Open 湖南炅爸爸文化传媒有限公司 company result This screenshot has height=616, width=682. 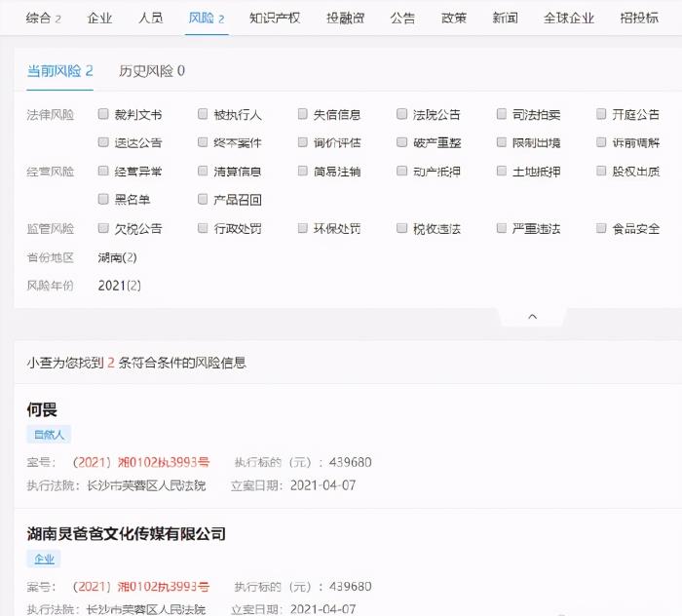click(127, 533)
